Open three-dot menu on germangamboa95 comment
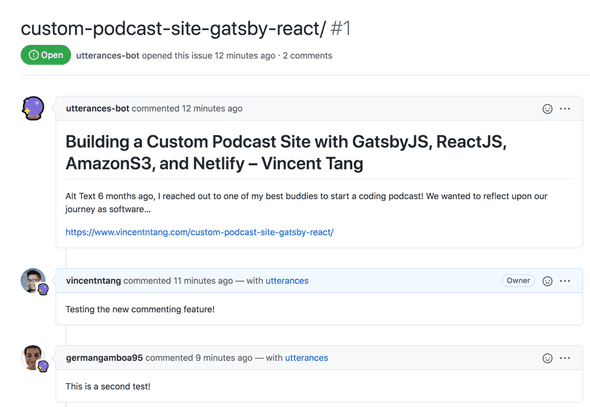 (x=565, y=358)
